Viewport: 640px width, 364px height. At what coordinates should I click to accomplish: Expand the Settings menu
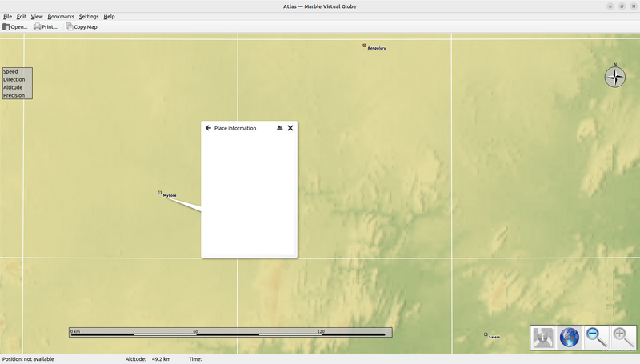[89, 16]
